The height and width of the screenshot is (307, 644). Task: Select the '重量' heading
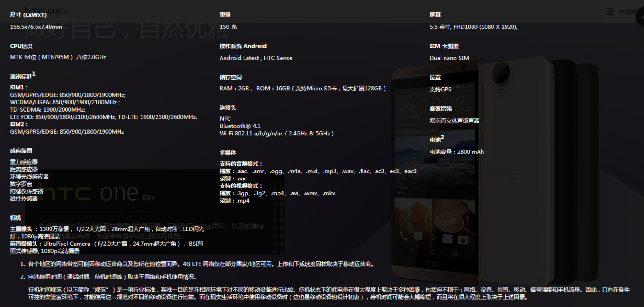tap(225, 15)
